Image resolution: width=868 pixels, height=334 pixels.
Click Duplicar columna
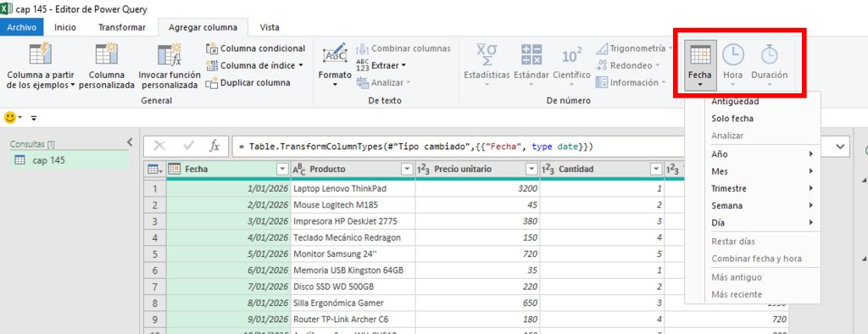pos(248,82)
